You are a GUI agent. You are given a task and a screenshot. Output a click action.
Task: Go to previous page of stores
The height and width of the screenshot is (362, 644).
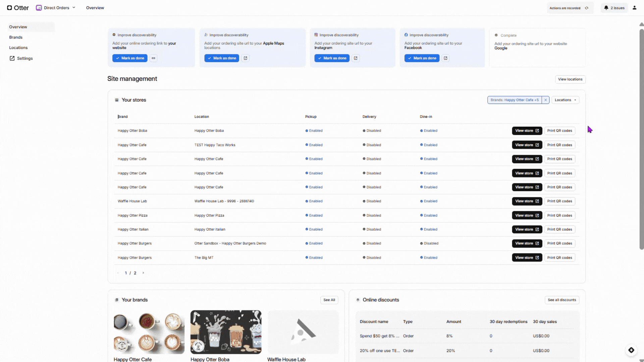coord(118,273)
